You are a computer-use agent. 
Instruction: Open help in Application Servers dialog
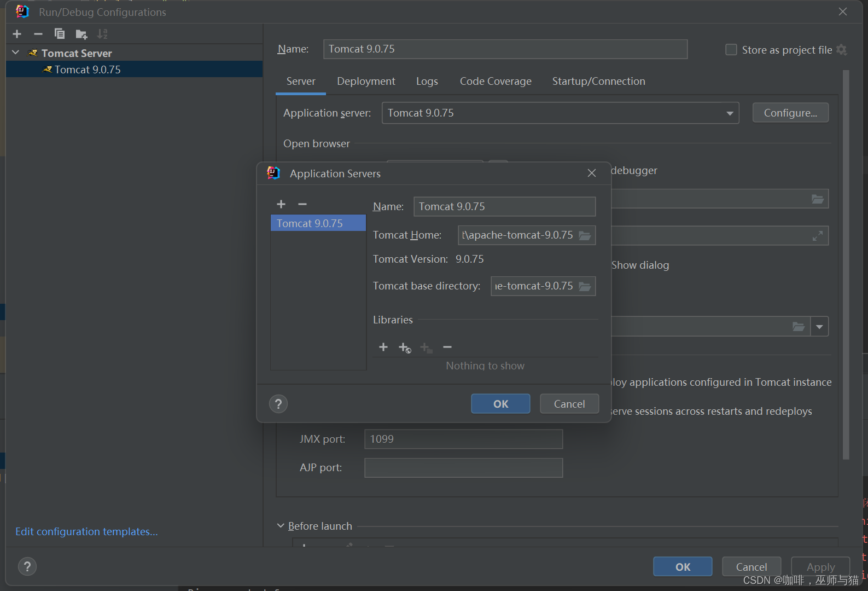(278, 404)
